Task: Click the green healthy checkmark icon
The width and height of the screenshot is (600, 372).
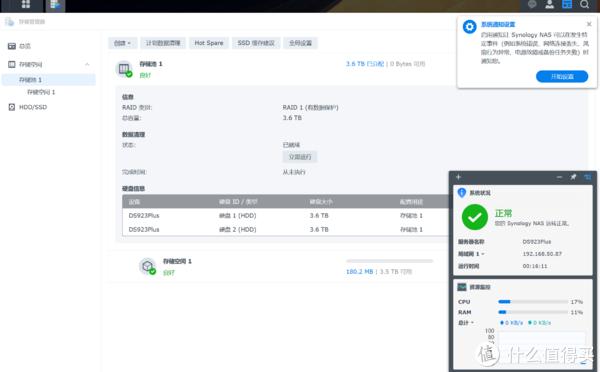Action: (x=474, y=217)
